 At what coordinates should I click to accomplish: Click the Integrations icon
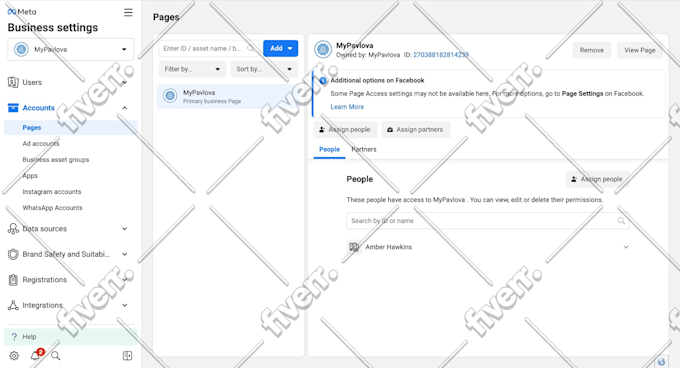13,306
